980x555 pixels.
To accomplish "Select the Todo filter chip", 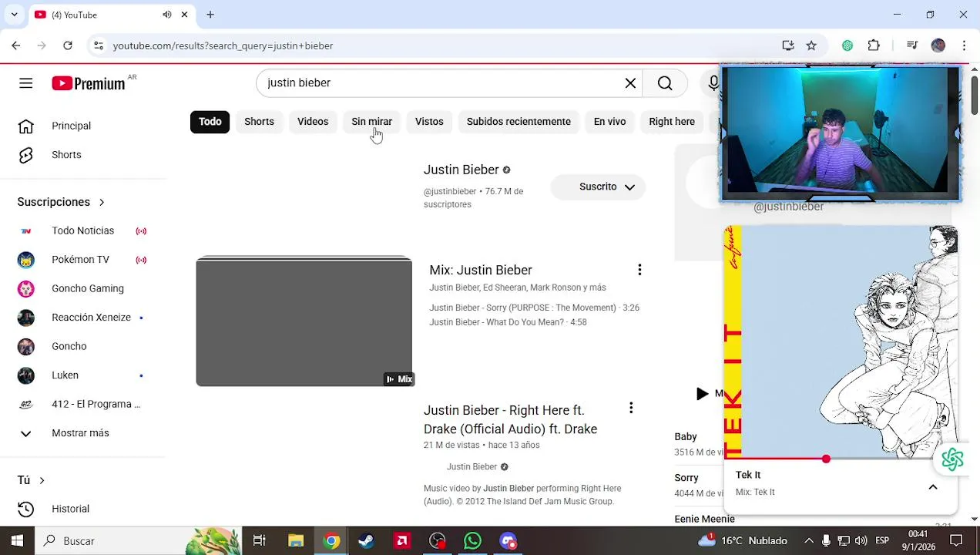I will [210, 122].
